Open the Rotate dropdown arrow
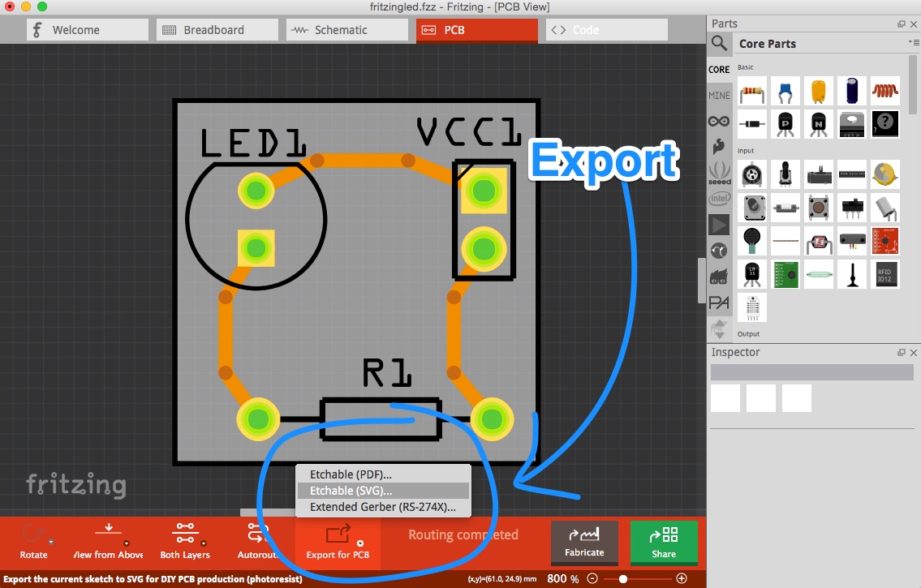The image size is (921, 588). 51,542
